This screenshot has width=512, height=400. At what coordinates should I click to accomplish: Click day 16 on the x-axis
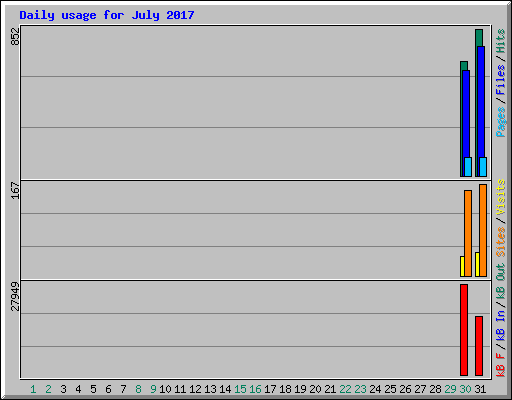pyautogui.click(x=255, y=389)
